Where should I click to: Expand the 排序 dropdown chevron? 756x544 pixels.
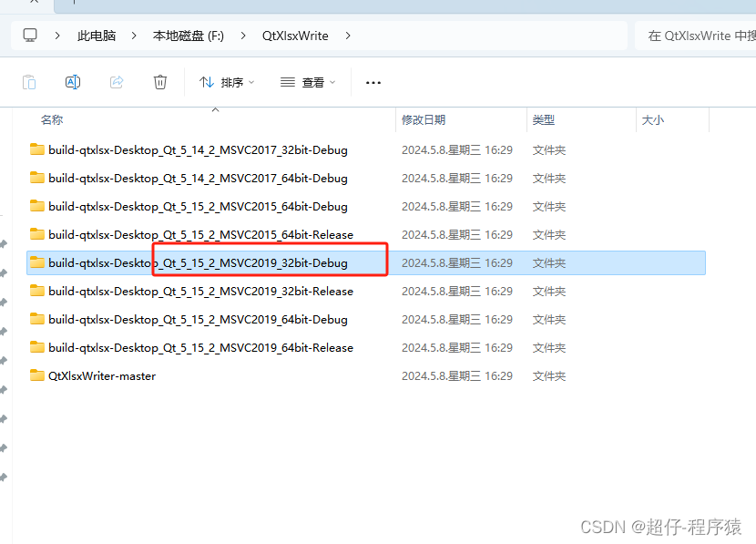pyautogui.click(x=252, y=82)
